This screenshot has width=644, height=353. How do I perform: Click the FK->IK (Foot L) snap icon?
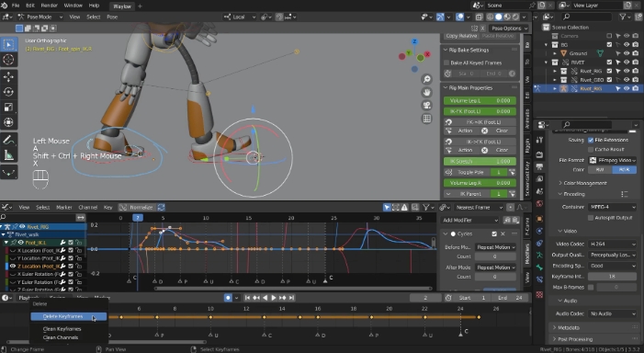448,122
